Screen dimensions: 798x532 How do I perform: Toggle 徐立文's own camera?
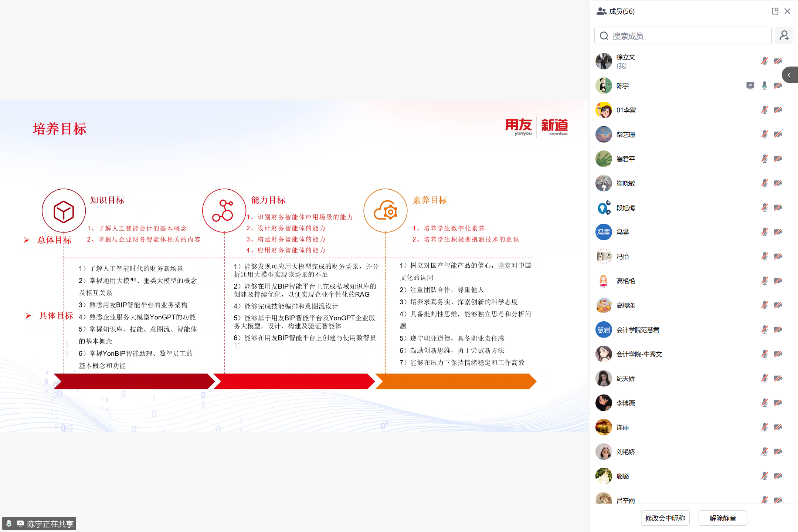778,61
